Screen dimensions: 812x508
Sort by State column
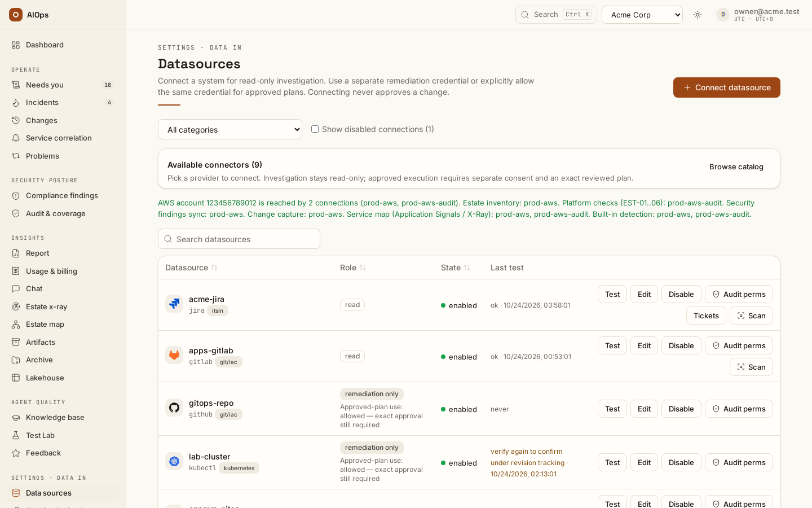pyautogui.click(x=456, y=268)
